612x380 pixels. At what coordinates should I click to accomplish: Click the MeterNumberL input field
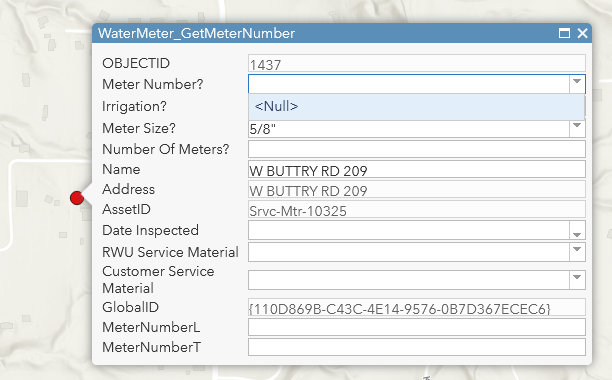(417, 327)
